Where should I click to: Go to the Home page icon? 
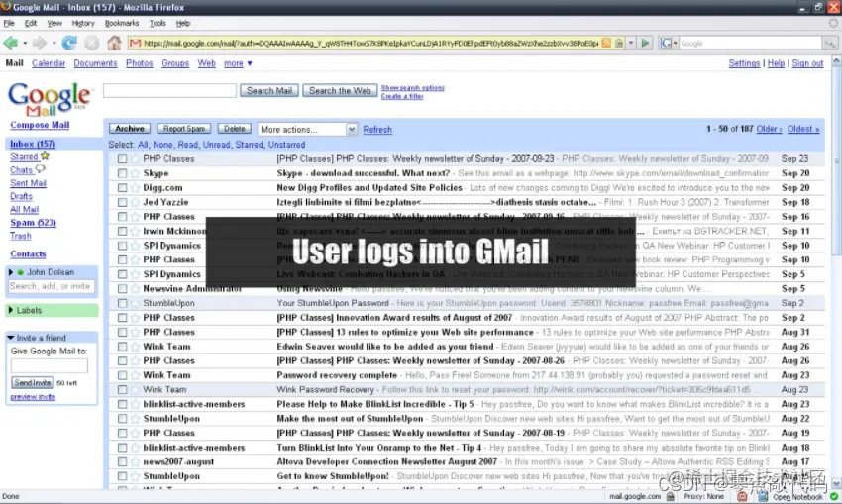click(x=114, y=43)
